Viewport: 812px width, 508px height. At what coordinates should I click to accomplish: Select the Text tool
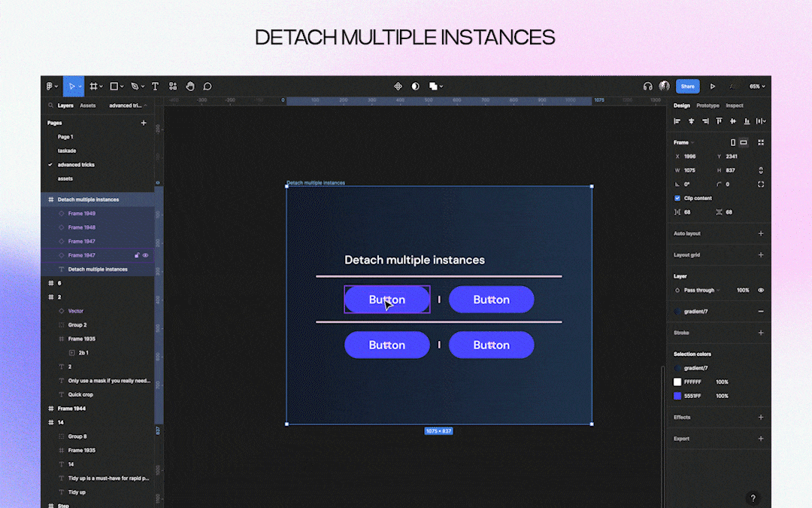[155, 87]
